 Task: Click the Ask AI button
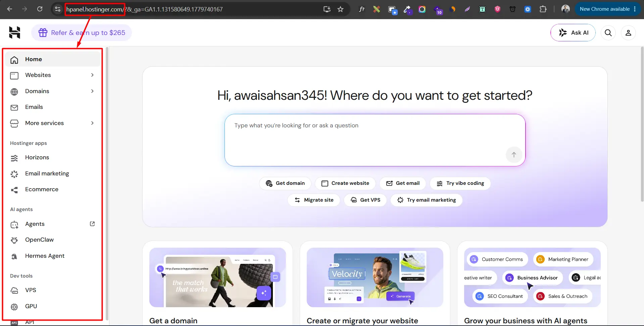click(573, 33)
